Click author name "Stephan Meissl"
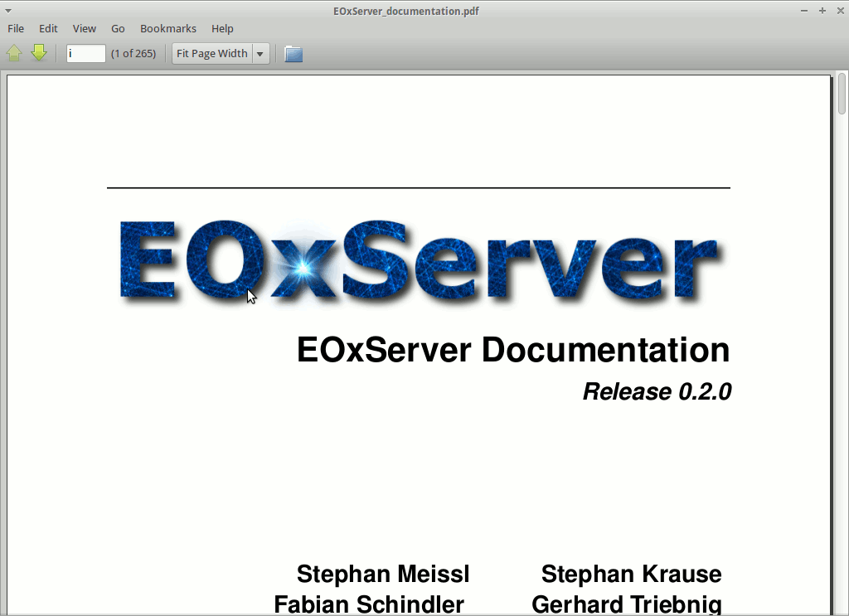The width and height of the screenshot is (849, 616). click(x=383, y=574)
